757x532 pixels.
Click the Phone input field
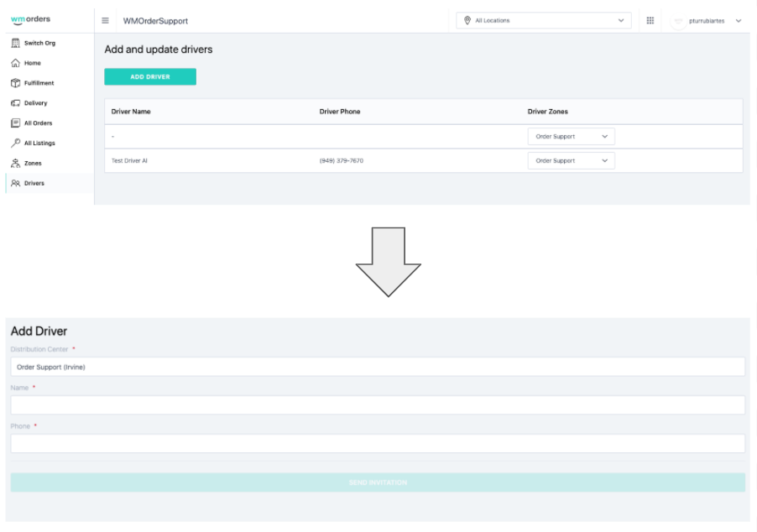[x=378, y=443]
